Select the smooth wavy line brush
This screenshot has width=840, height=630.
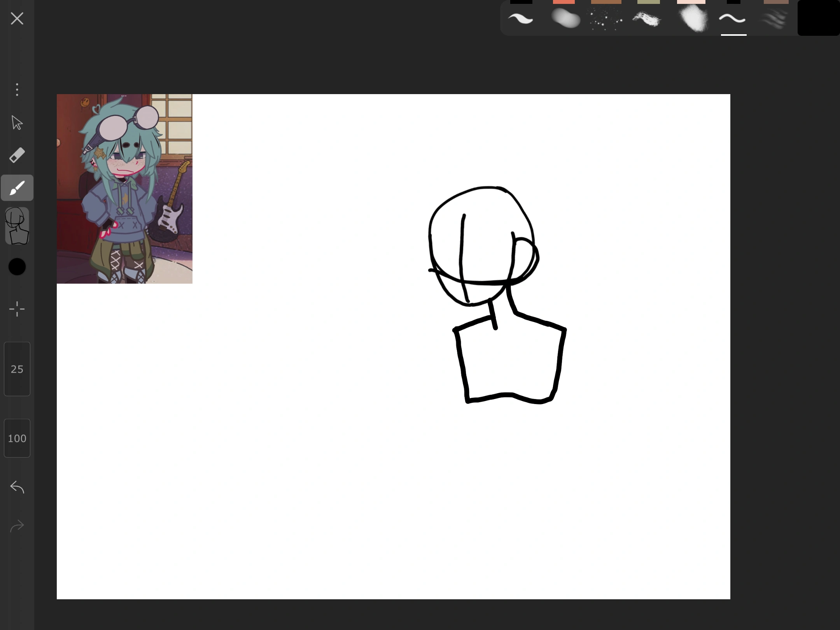(x=733, y=19)
